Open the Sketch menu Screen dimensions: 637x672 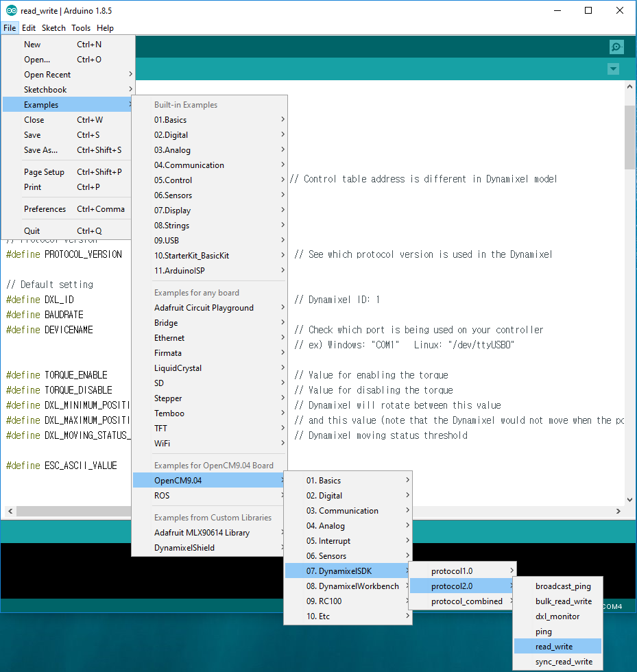tap(53, 28)
